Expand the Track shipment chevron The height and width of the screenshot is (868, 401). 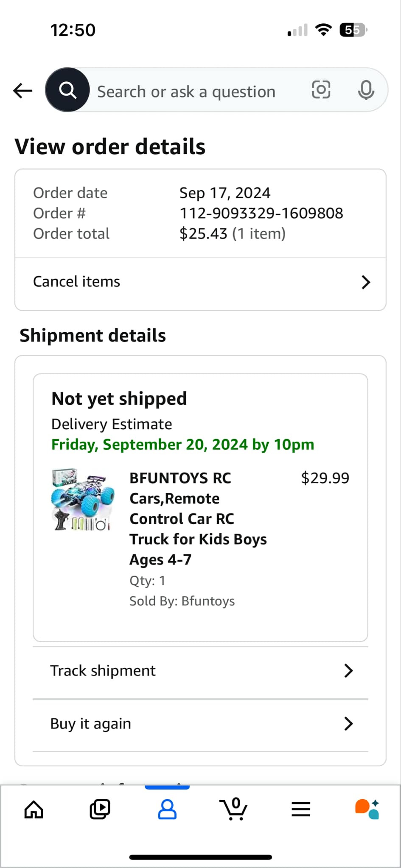click(x=348, y=671)
